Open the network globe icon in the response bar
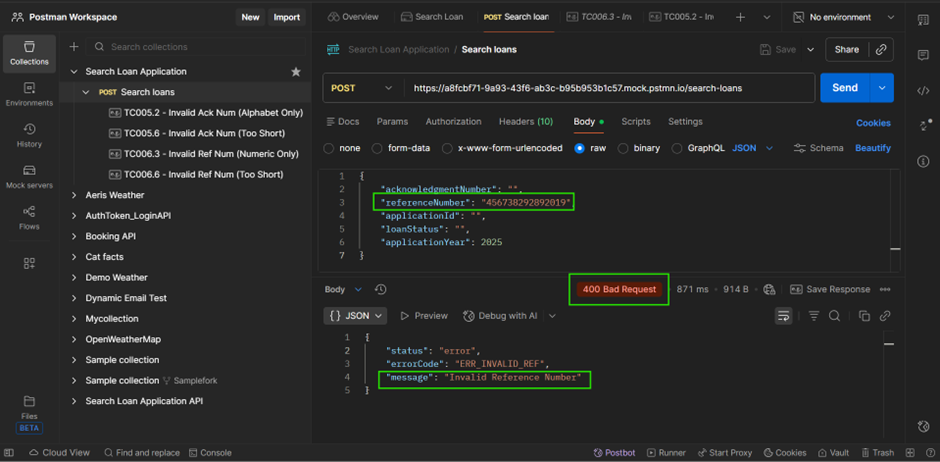The image size is (940, 462). click(x=770, y=289)
